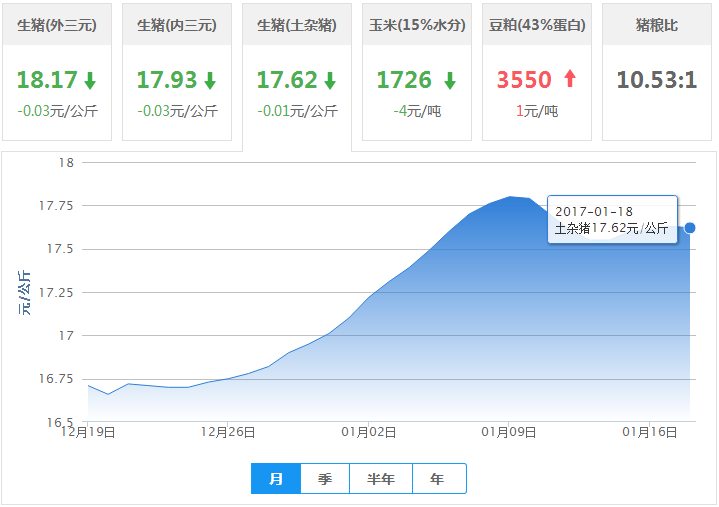Open the 玉米(15%水分) tab
Viewport: 719px width, 507px height.
417,25
